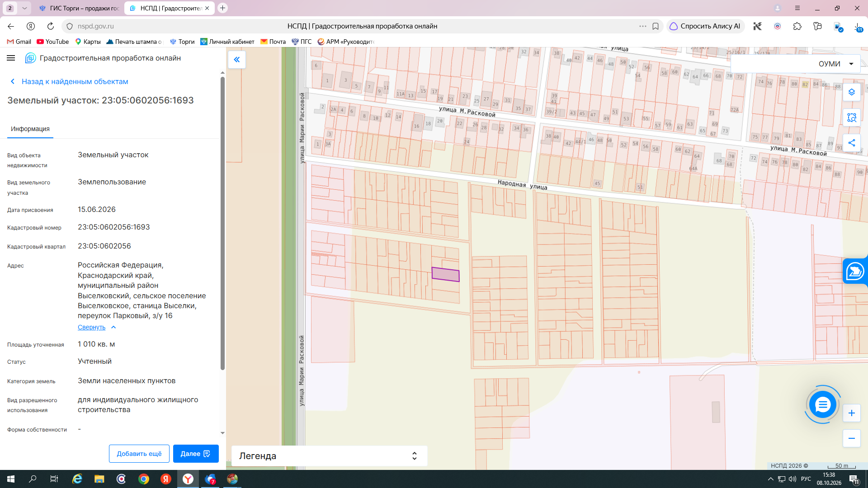Go back in the browser

tap(11, 26)
